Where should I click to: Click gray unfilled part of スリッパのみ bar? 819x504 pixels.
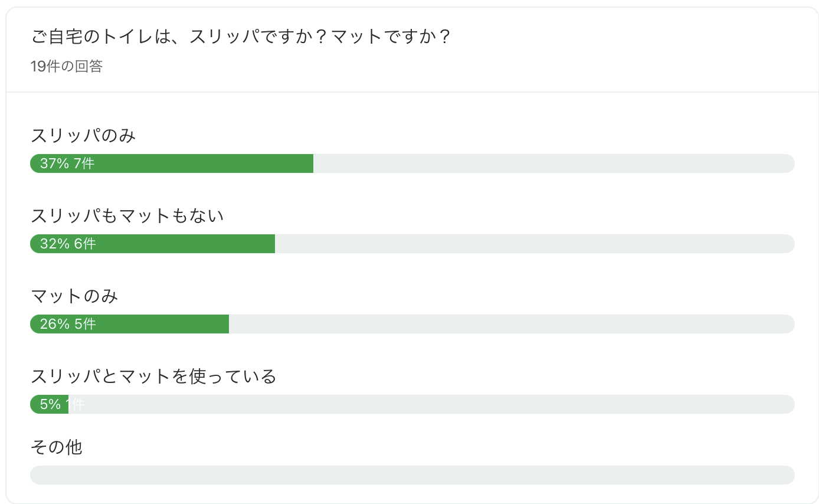point(553,163)
